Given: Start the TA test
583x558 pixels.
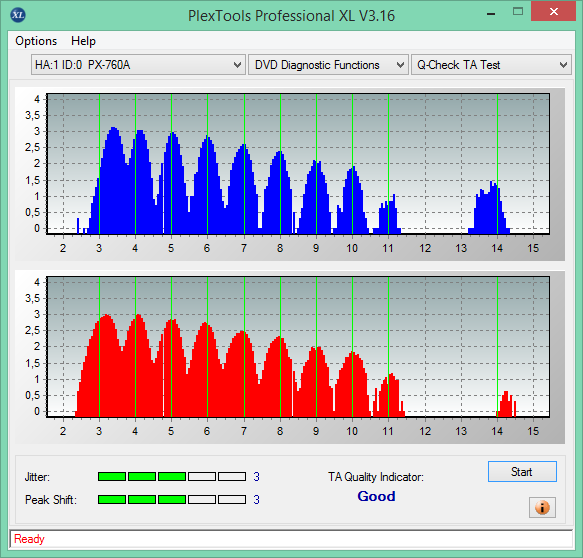Looking at the screenshot, I should click(x=522, y=472).
